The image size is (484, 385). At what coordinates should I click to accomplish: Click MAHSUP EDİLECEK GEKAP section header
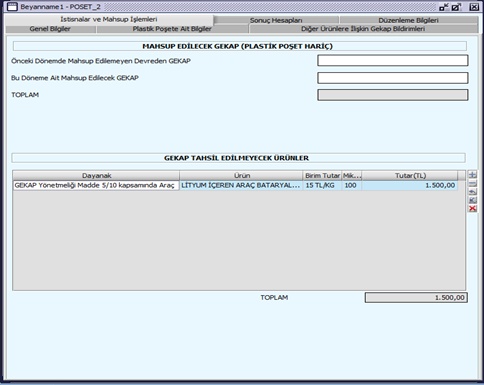click(240, 46)
